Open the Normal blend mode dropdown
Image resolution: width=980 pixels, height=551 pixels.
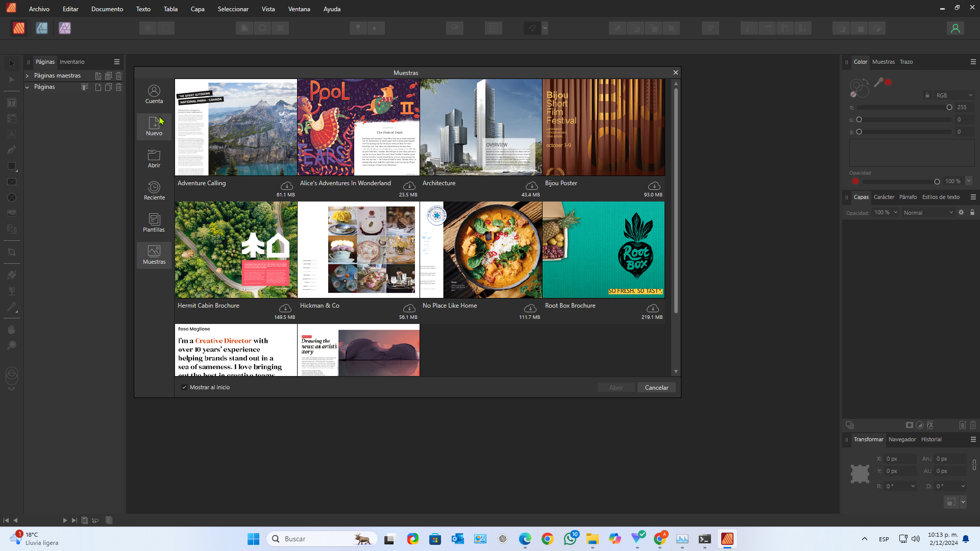[927, 213]
